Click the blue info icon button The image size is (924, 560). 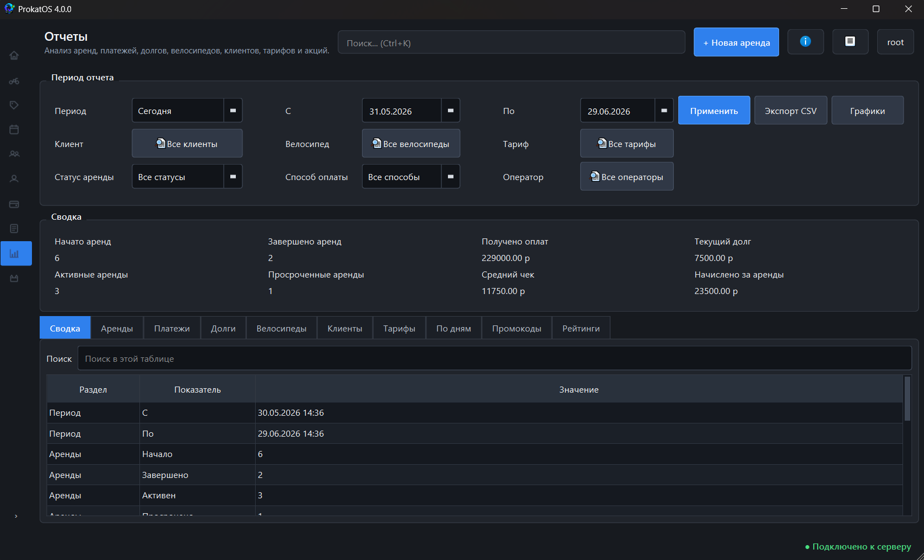(806, 42)
